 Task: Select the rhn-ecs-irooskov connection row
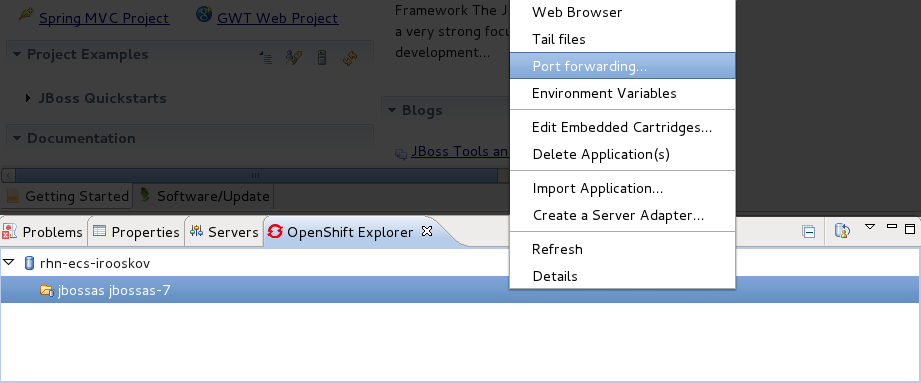460,263
